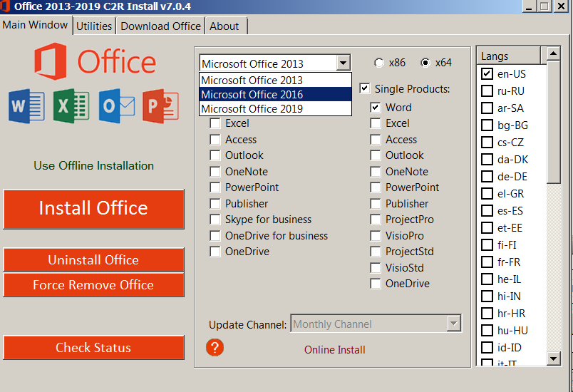Check Access under Single Products
The height and width of the screenshot is (392, 573).
[x=376, y=140]
